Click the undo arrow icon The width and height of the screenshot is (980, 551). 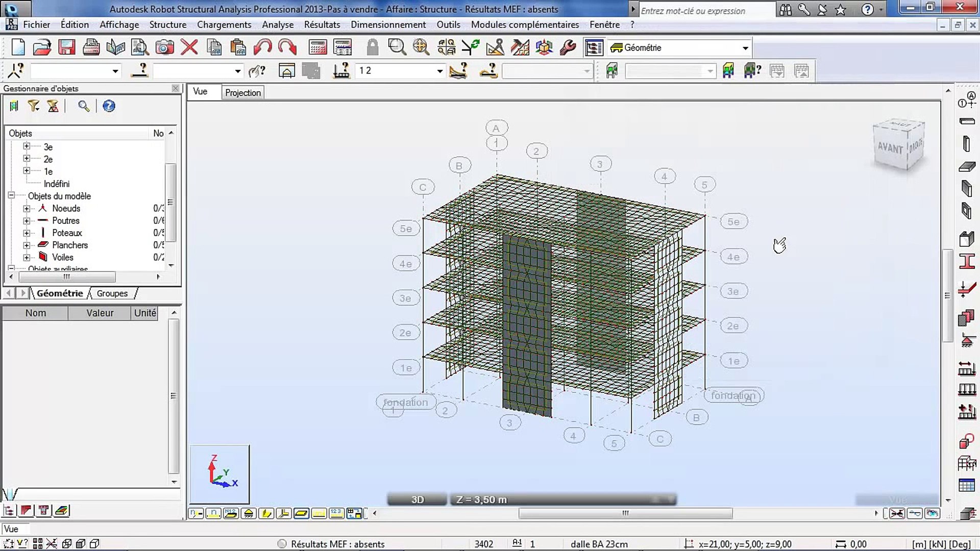coord(262,47)
